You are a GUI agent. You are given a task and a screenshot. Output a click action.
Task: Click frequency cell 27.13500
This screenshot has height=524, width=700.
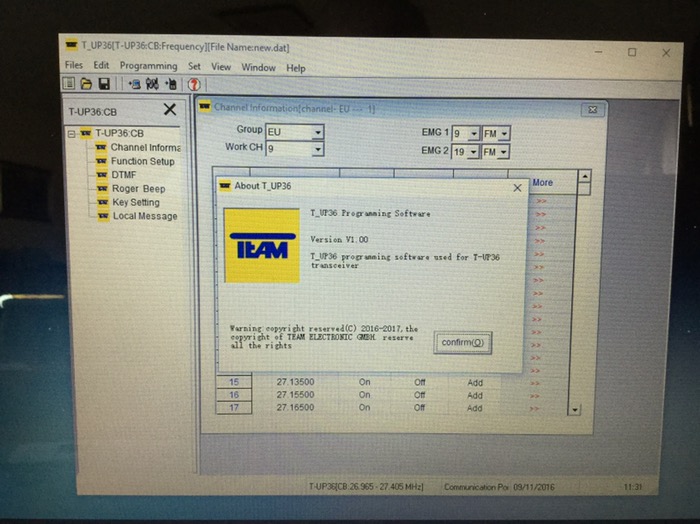click(x=295, y=382)
